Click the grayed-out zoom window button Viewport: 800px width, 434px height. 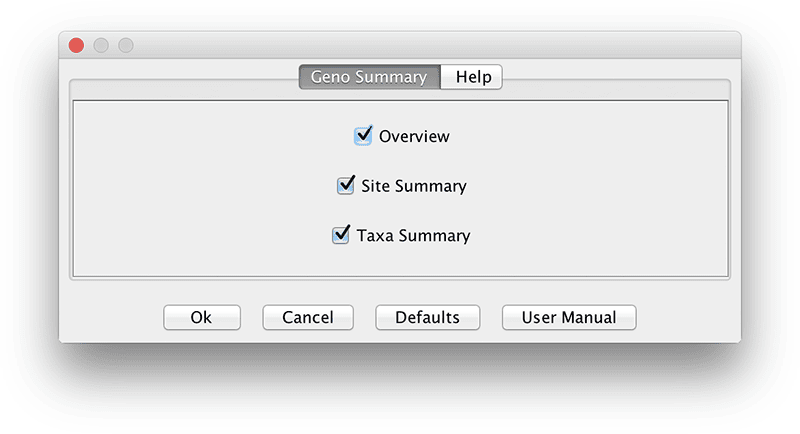point(126,45)
